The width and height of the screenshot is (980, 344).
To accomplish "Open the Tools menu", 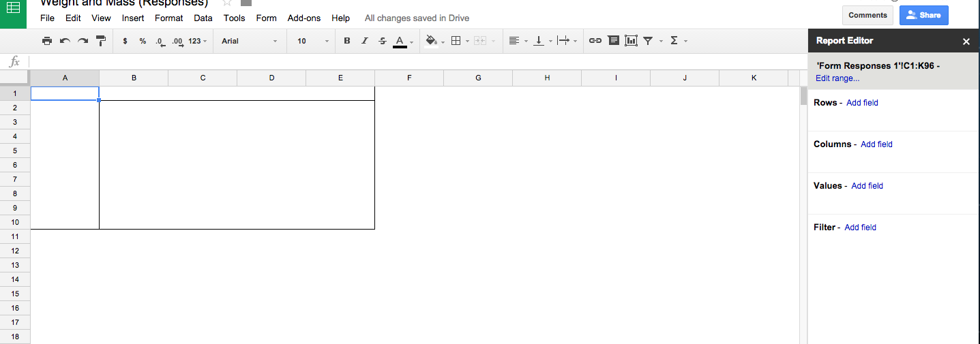I will (x=234, y=18).
